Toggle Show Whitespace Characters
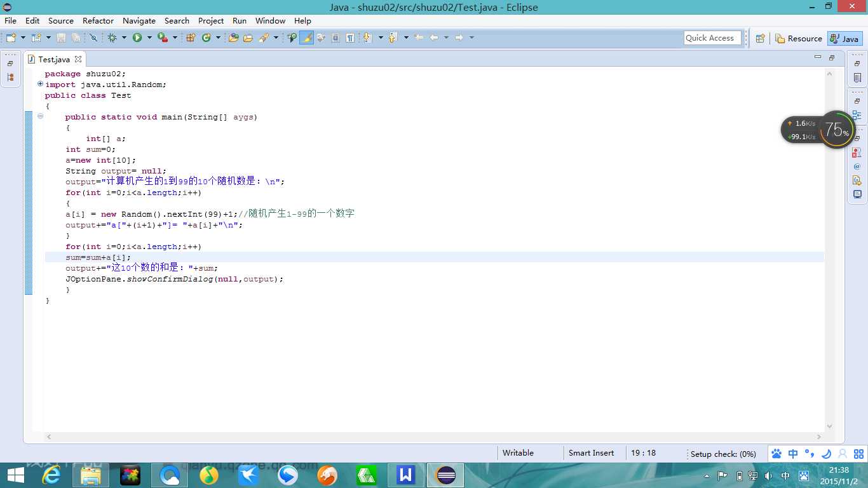868x488 pixels. 350,37
